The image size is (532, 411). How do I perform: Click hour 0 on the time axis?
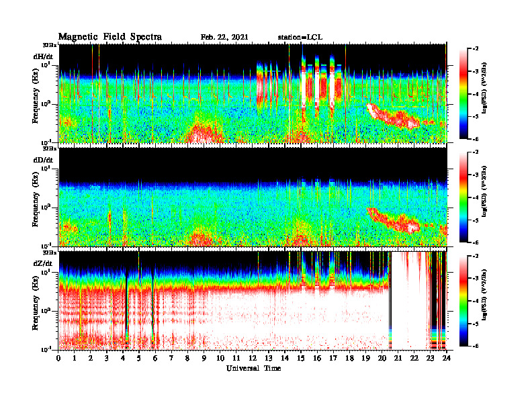click(58, 359)
